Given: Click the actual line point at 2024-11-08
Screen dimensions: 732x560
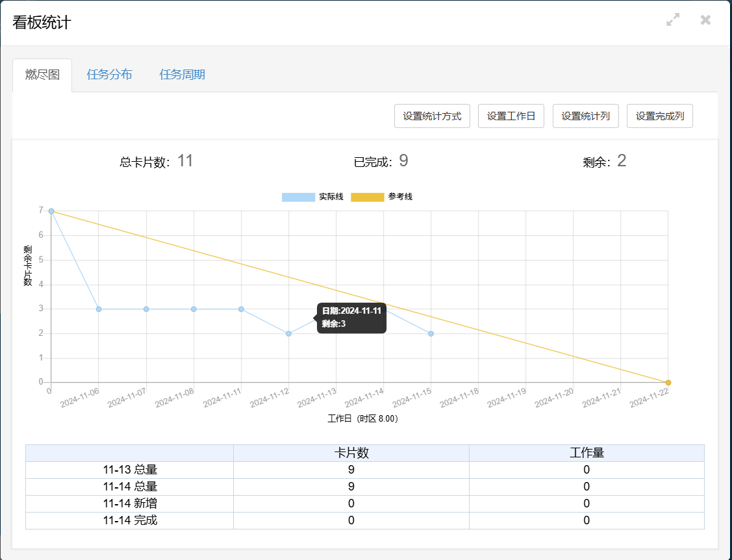Looking at the screenshot, I should click(194, 309).
